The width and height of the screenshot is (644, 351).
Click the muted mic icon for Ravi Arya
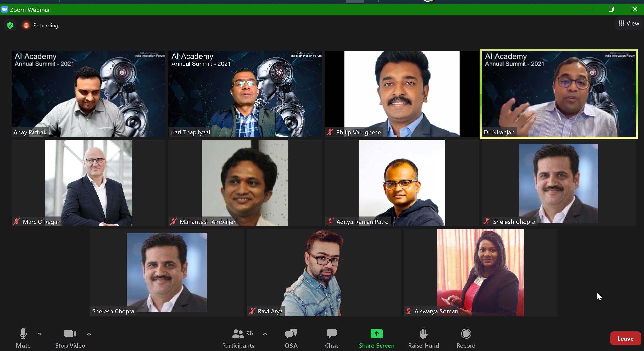(x=252, y=311)
